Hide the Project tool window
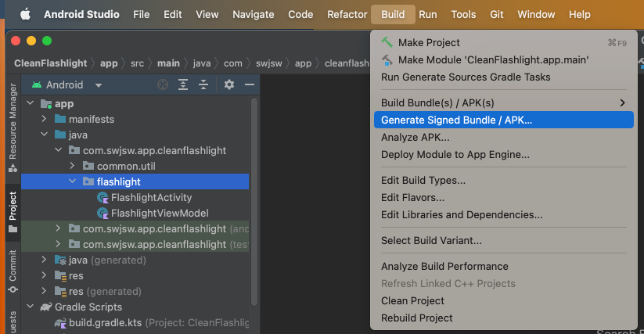The width and height of the screenshot is (644, 334). [250, 85]
